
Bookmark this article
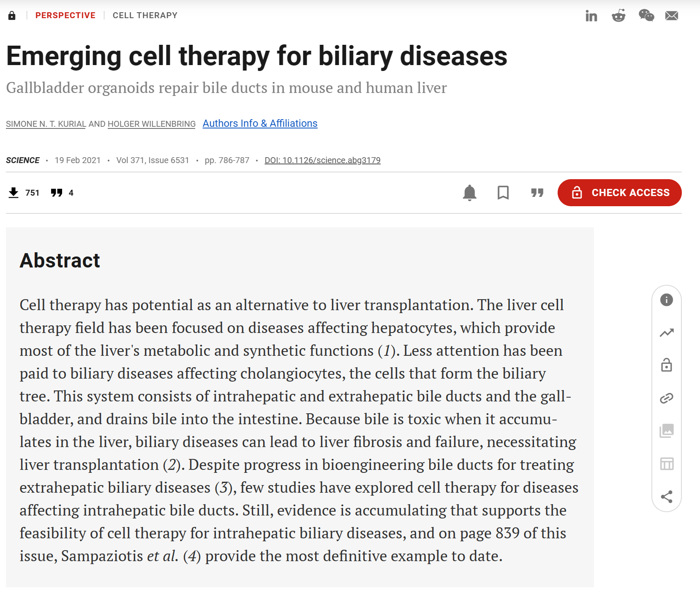[503, 193]
